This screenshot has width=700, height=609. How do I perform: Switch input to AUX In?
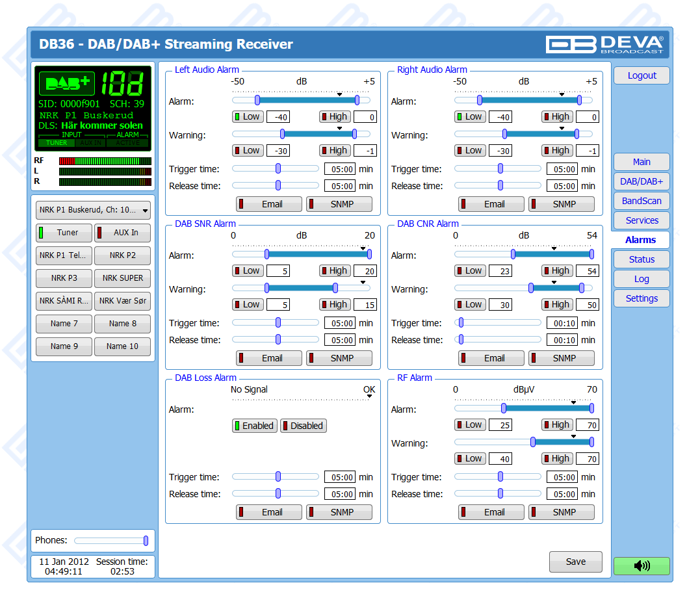[122, 233]
